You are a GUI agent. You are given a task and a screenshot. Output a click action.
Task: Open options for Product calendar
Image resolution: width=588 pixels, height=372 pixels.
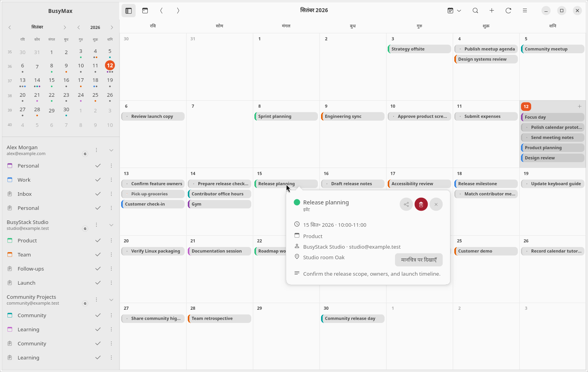[x=111, y=240]
